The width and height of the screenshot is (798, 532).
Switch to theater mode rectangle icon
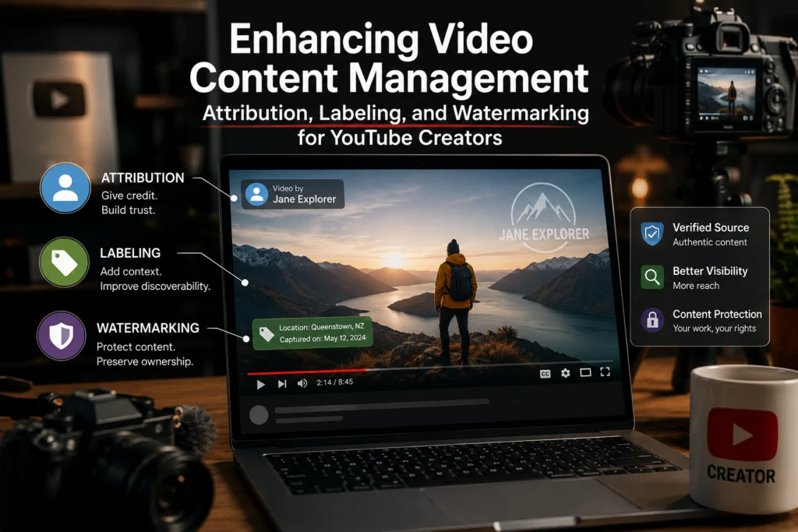coord(586,373)
